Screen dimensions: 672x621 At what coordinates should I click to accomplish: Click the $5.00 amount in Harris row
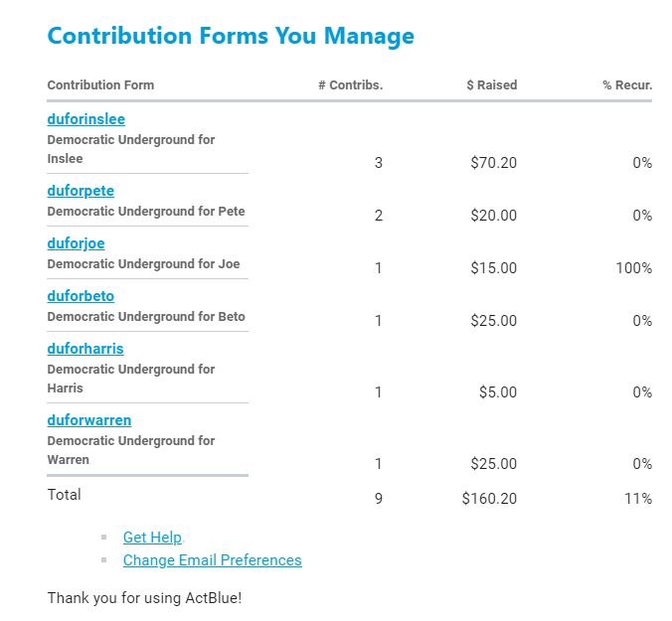click(x=497, y=392)
